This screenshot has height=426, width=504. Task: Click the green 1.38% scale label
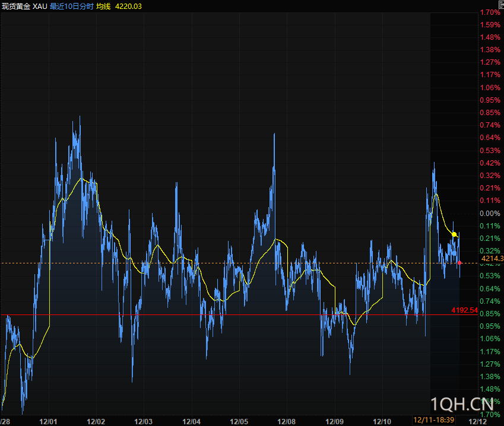point(490,376)
